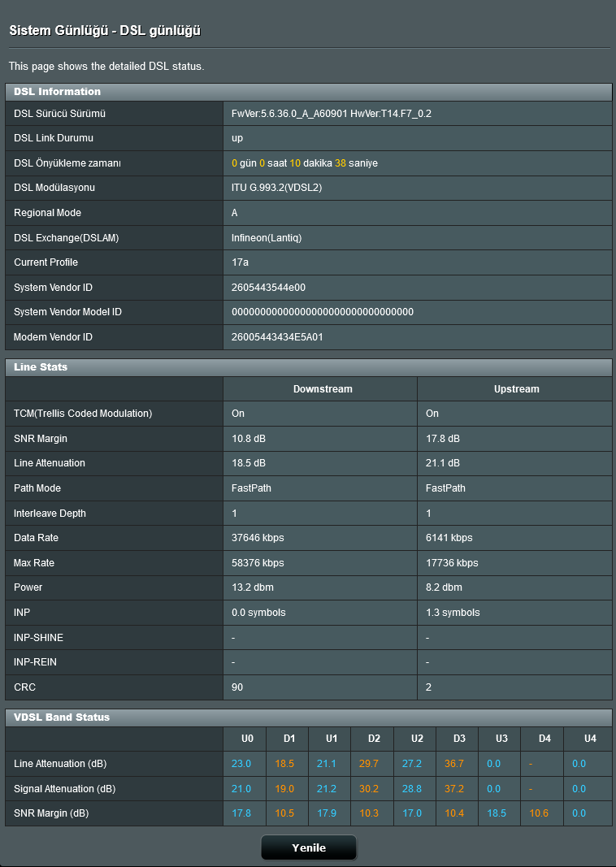Click the downstream Data Rate 37646 kbps
The image size is (616, 867).
pos(258,538)
